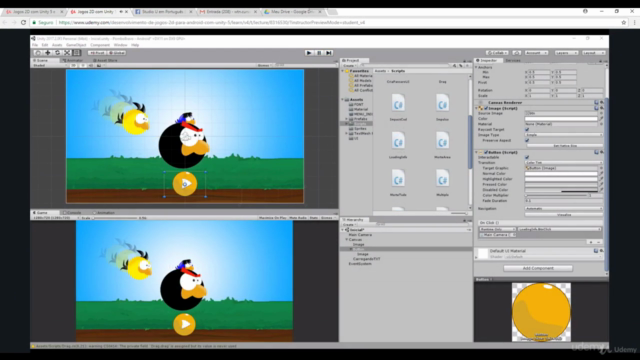Open Collab dropdown

(x=497, y=53)
